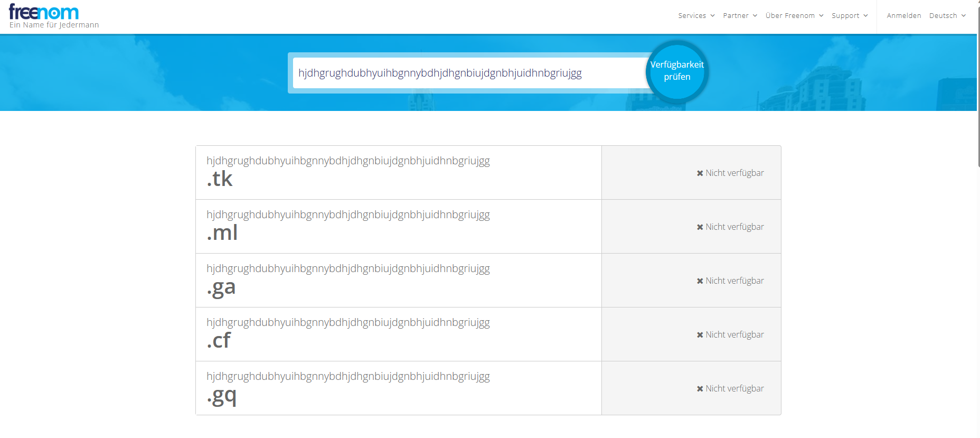The height and width of the screenshot is (438, 980).
Task: Select the .ga domain result row
Action: point(398,281)
